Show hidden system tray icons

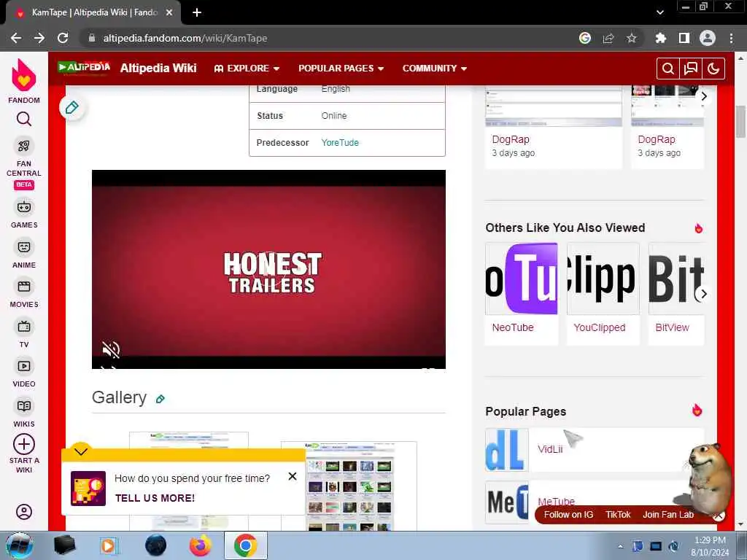tap(620, 546)
